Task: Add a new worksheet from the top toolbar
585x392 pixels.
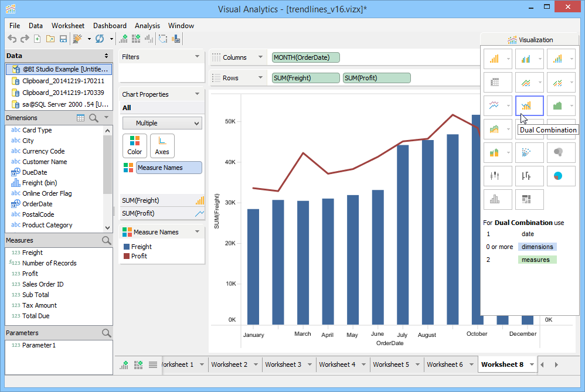Action: (123, 39)
